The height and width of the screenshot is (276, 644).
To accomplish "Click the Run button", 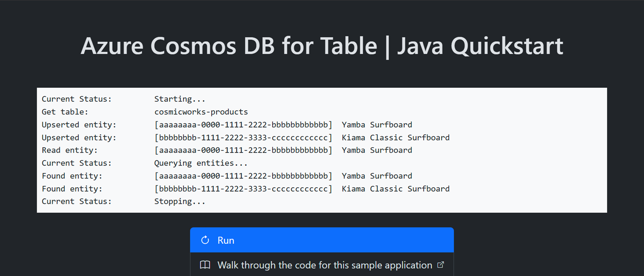I will [322, 240].
